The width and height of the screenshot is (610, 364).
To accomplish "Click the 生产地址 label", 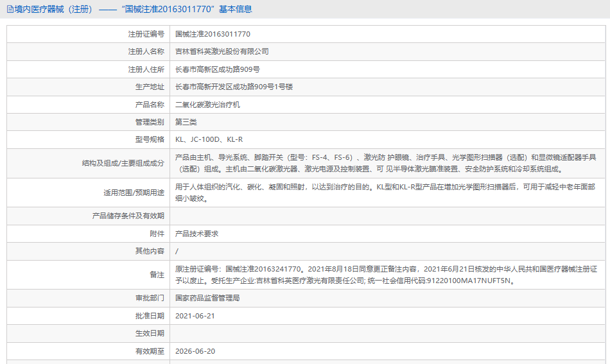I will pos(150,87).
